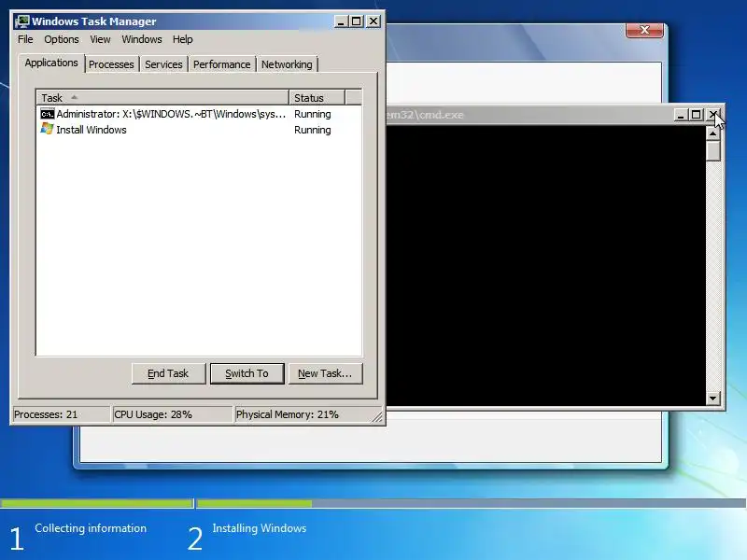Open the Windows menu in Task Manager
The height and width of the screenshot is (560, 747).
point(142,39)
